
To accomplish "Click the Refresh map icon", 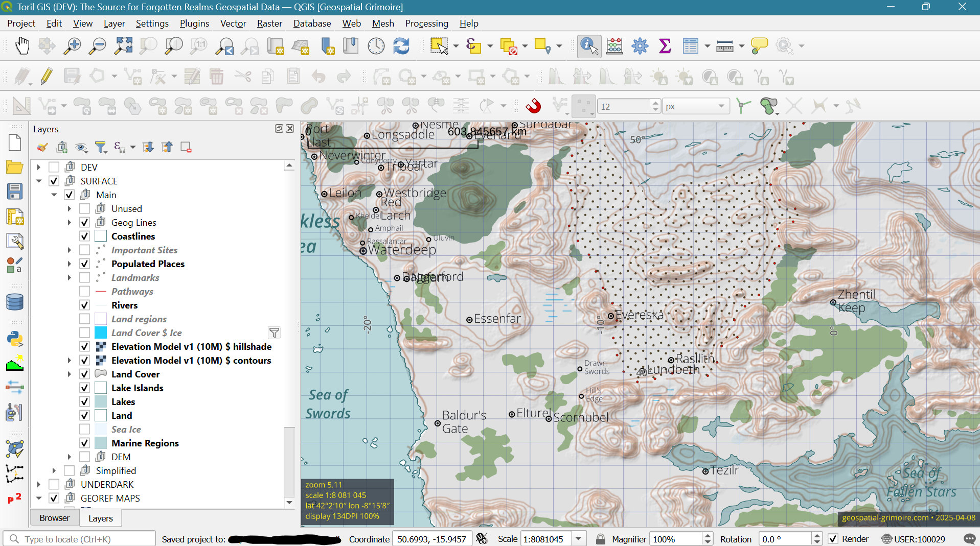I will click(401, 46).
